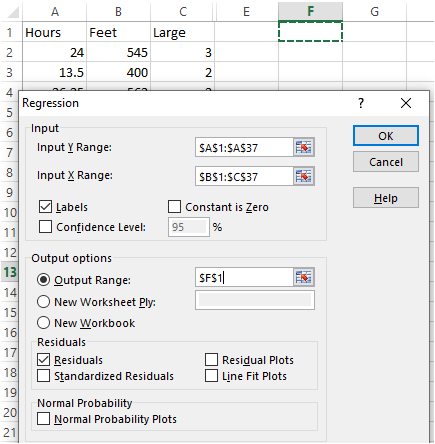This screenshot has width=435, height=444.
Task: Click cell containing Large
Action: coord(183,32)
